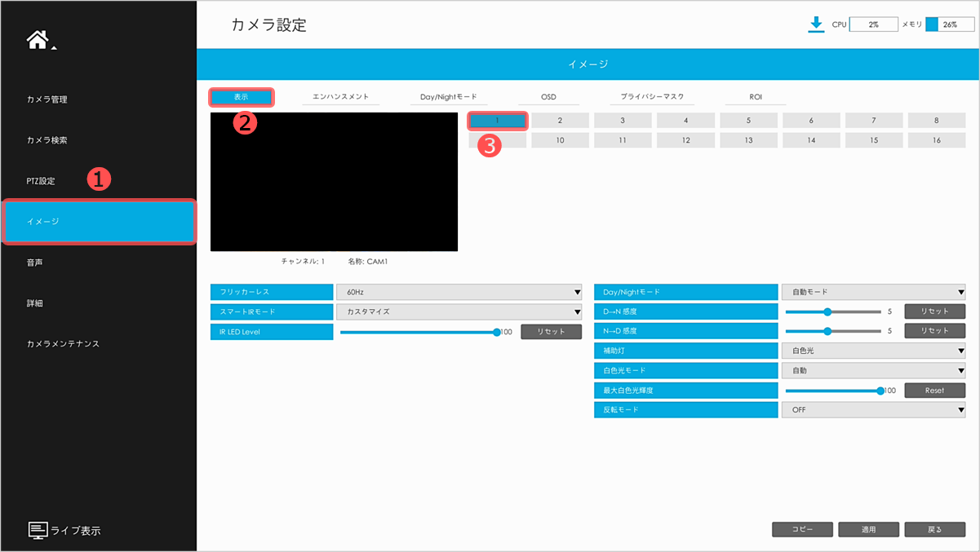The width and height of the screenshot is (980, 552).
Task: Click the download arrow icon near CPU
Action: (x=815, y=24)
